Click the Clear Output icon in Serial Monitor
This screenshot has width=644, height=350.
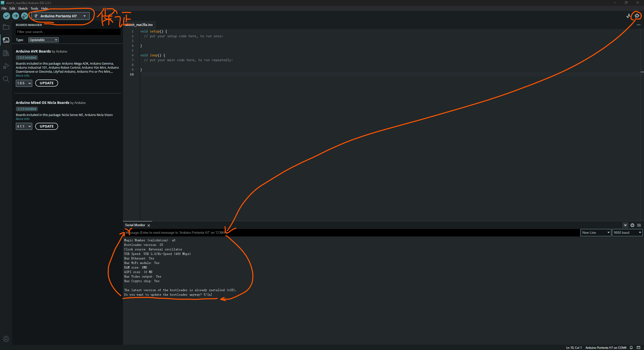pyautogui.click(x=639, y=225)
